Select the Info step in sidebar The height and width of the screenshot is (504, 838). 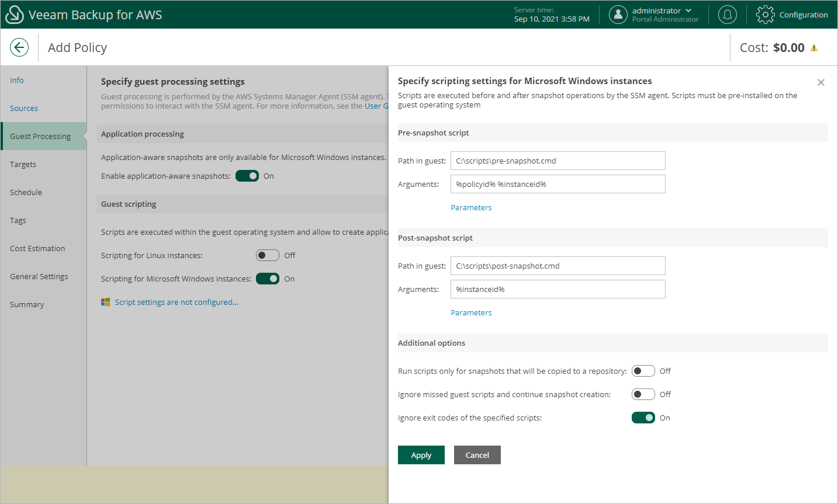point(17,80)
